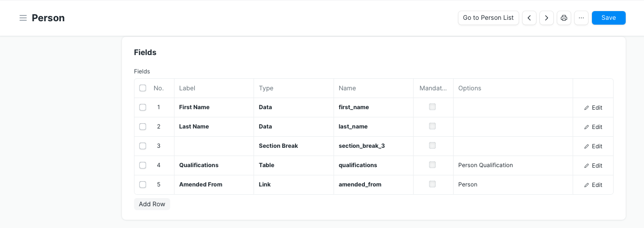
Task: Open editor for section_break_3 row
Action: (593, 146)
